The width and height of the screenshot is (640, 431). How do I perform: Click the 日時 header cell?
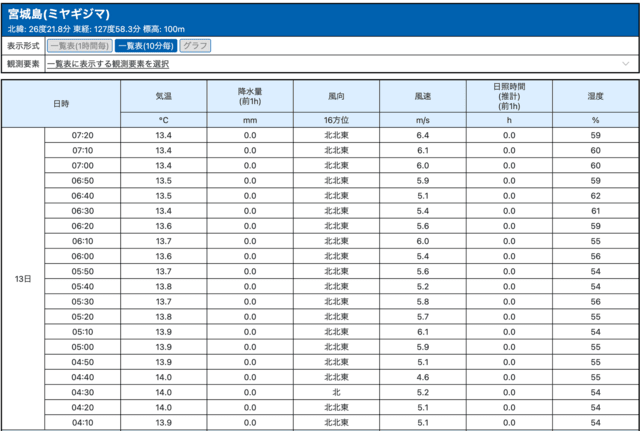tap(61, 104)
